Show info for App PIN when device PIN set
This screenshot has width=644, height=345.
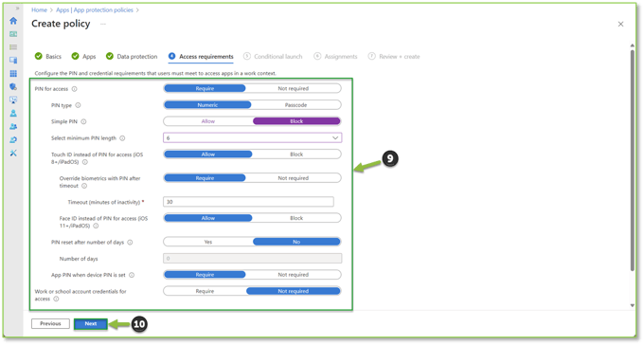[132, 275]
